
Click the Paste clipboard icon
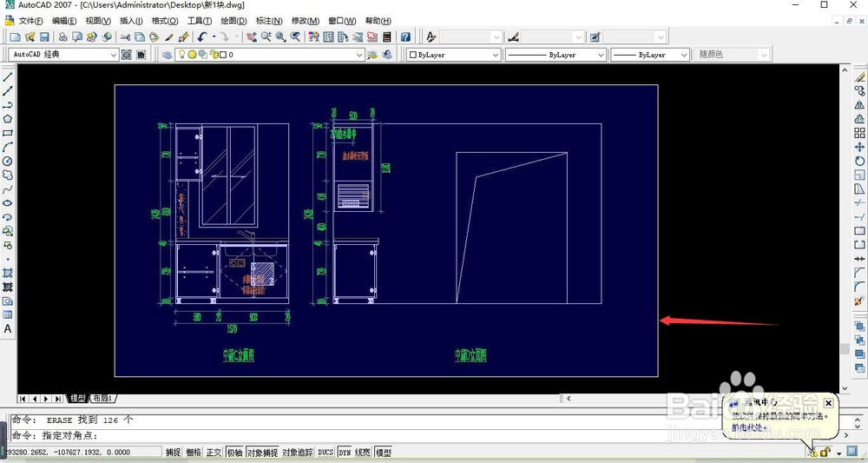tap(154, 37)
